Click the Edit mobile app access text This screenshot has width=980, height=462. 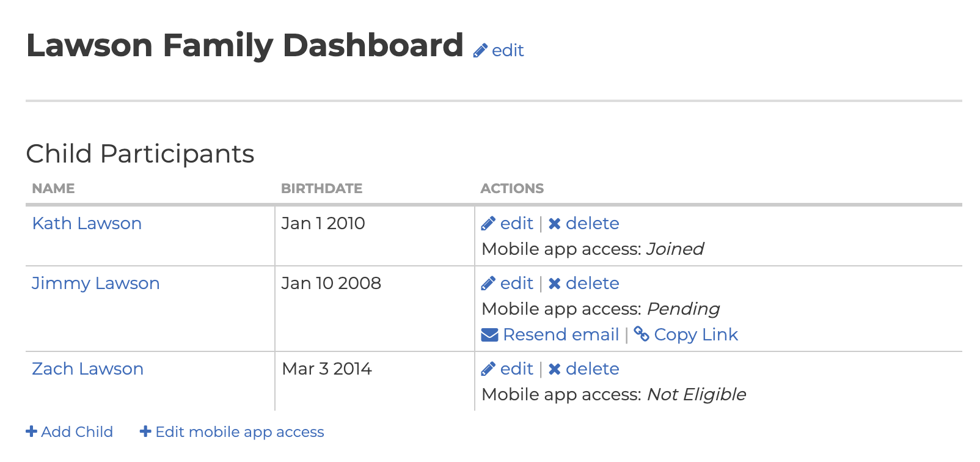coord(240,432)
